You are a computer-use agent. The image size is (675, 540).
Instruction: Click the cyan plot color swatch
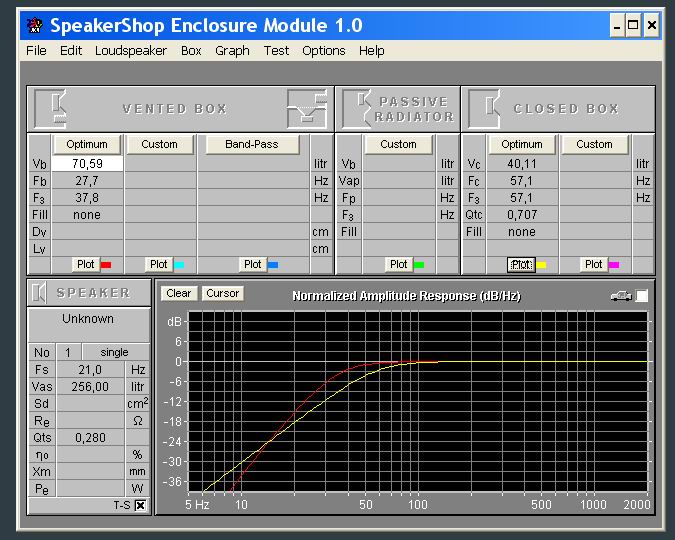pos(179,265)
